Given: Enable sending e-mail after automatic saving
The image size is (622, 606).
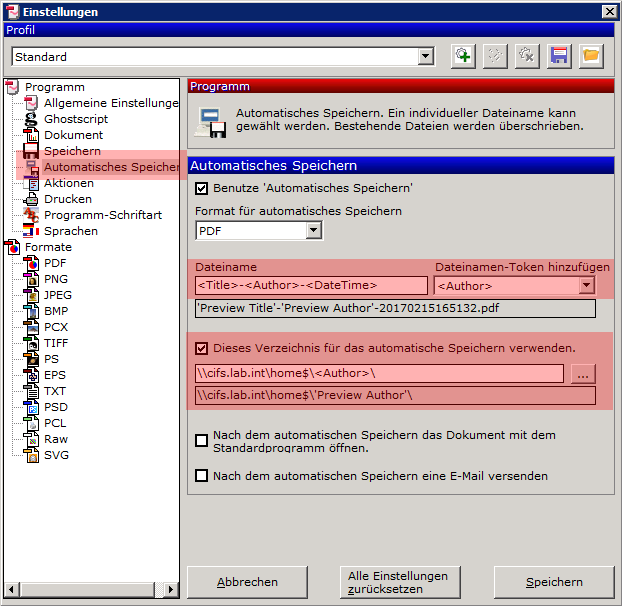Looking at the screenshot, I should coord(202,476).
